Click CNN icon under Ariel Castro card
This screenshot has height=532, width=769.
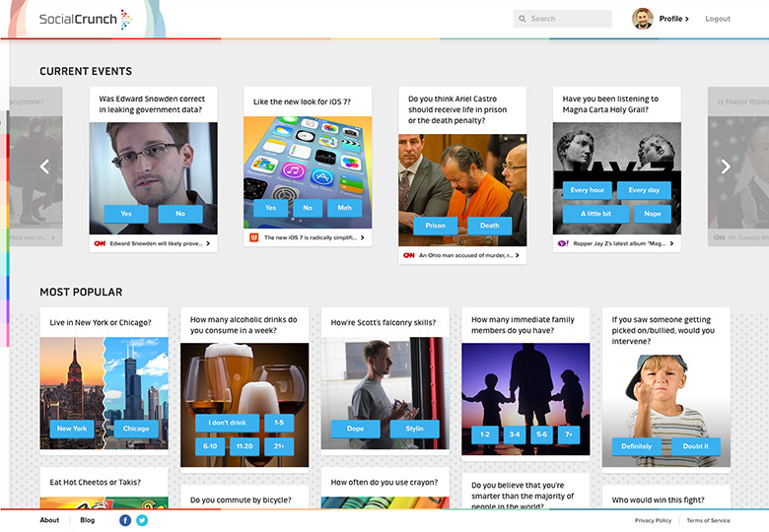(408, 255)
